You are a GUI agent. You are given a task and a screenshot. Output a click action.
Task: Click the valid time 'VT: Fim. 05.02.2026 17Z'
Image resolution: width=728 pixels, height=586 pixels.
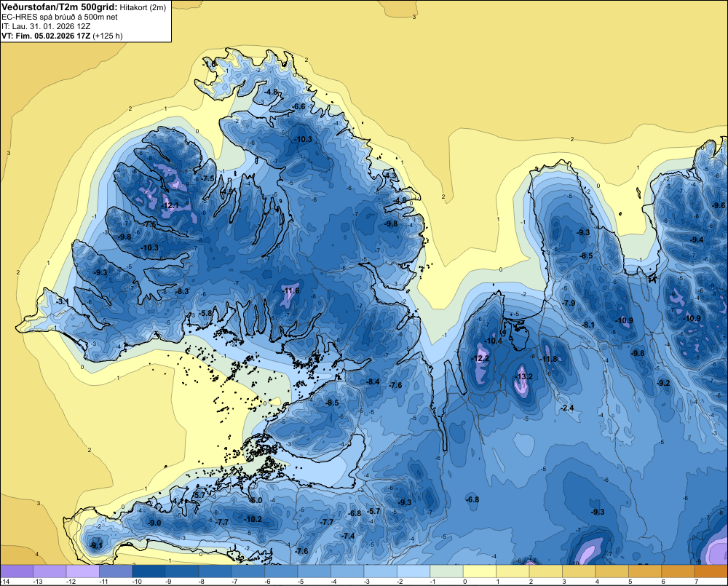(46, 36)
